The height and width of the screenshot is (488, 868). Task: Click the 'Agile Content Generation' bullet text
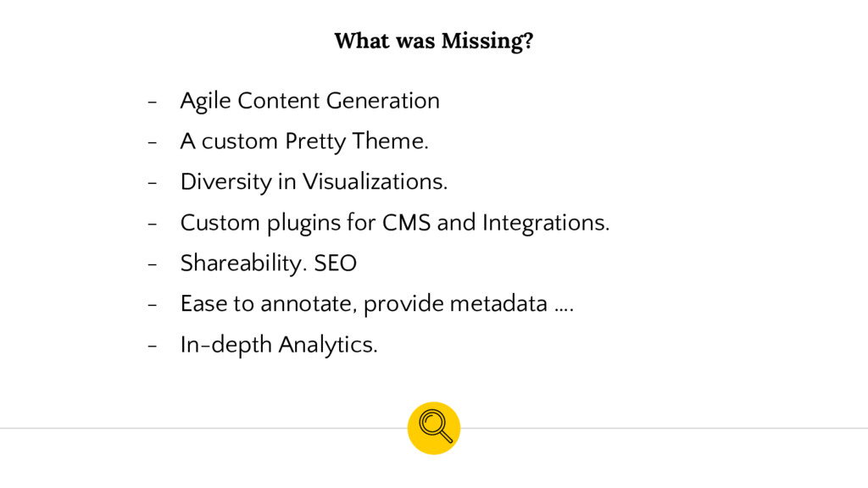tap(310, 102)
